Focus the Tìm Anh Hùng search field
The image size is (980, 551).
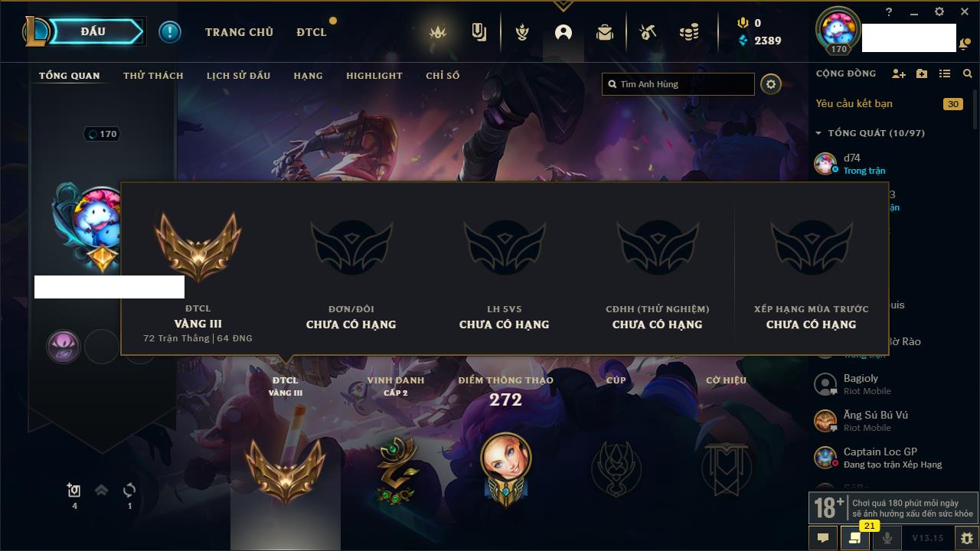coord(678,84)
